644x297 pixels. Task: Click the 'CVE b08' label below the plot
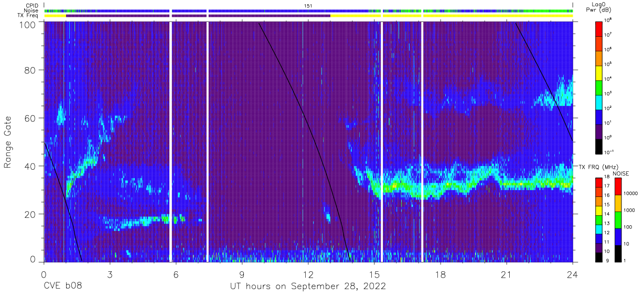63,287
